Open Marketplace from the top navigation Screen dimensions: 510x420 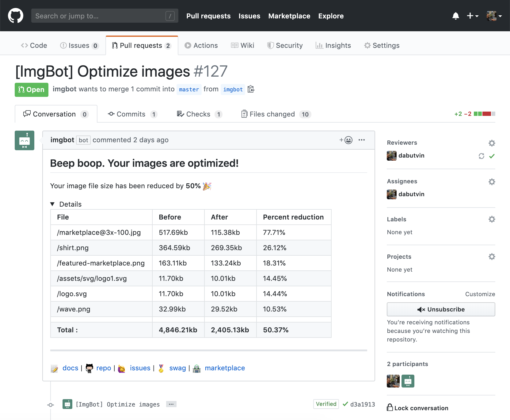289,16
